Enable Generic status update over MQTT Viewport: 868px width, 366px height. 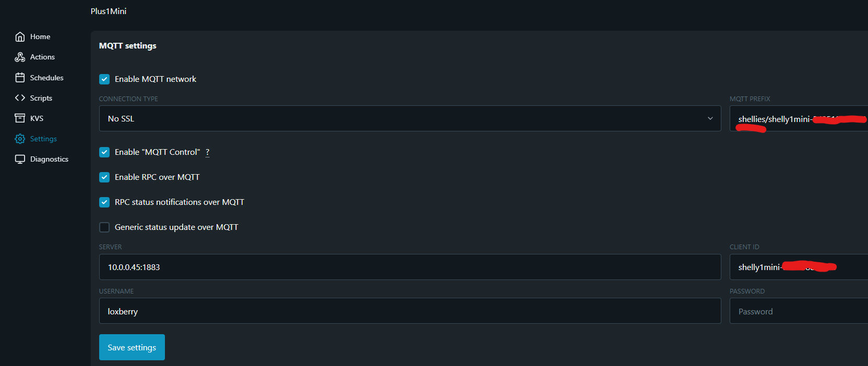click(x=104, y=227)
